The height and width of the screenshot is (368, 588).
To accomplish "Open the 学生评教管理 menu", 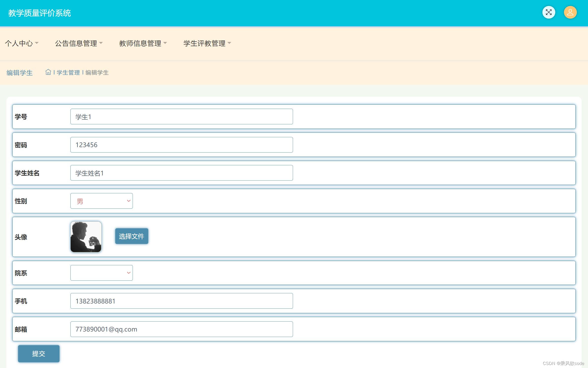I will pos(204,43).
